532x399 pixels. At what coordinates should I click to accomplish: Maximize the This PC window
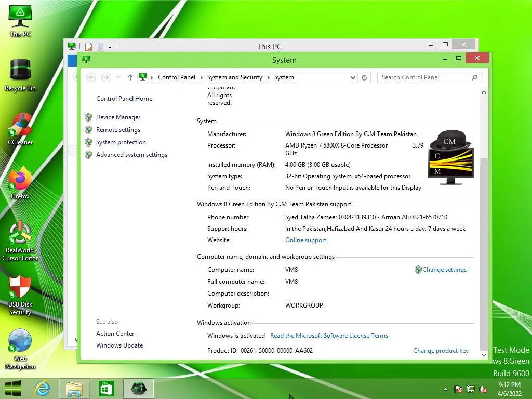pos(445,45)
